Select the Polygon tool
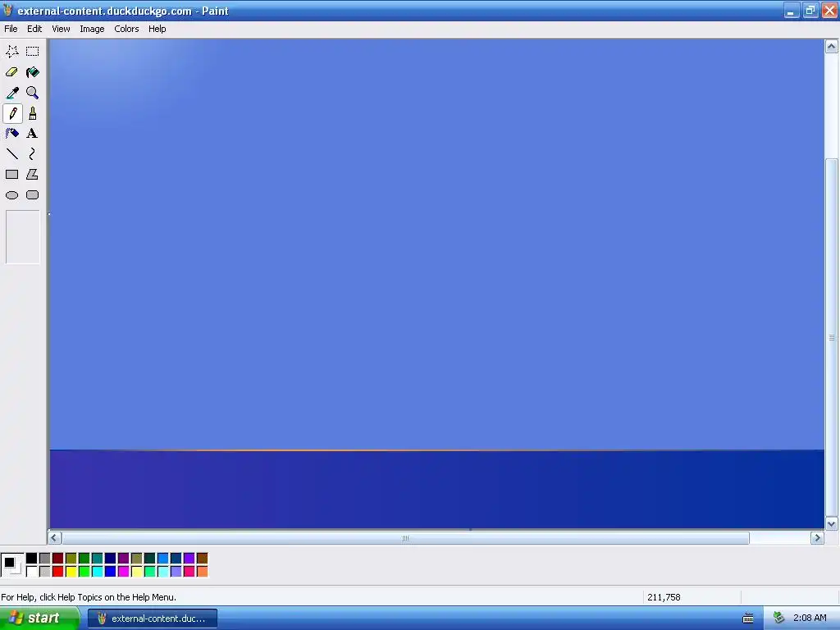The image size is (840, 630). pyautogui.click(x=33, y=175)
